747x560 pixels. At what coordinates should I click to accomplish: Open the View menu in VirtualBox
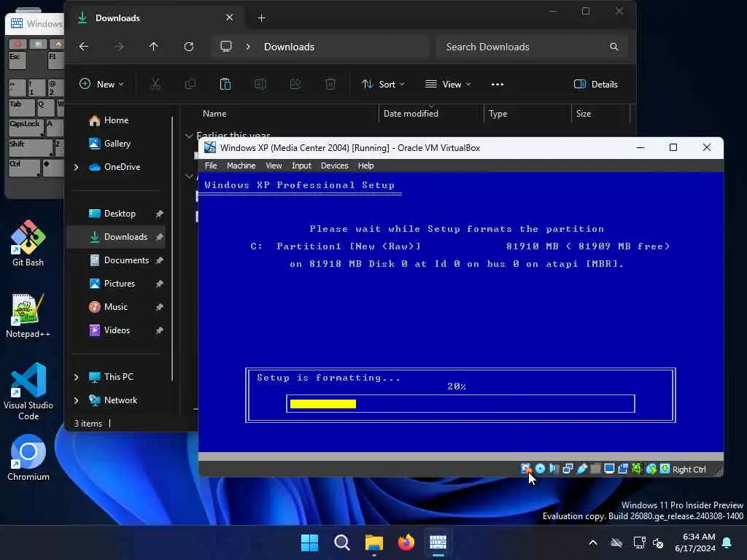coord(274,166)
